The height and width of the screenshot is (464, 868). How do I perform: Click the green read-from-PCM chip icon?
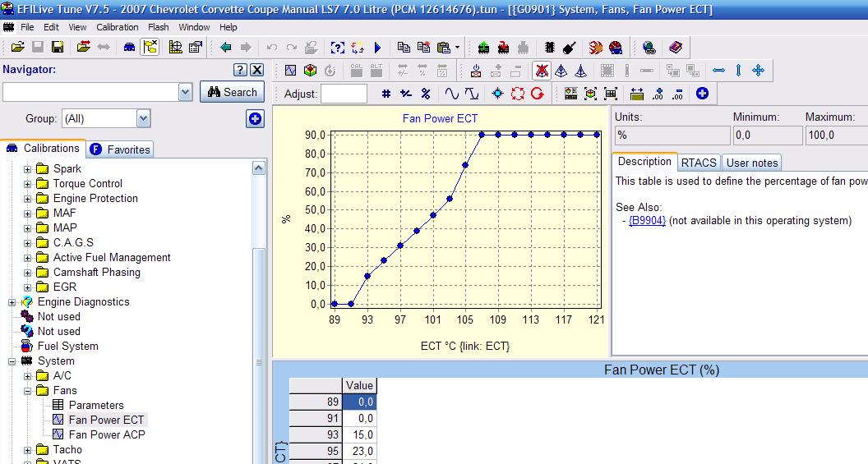483,48
